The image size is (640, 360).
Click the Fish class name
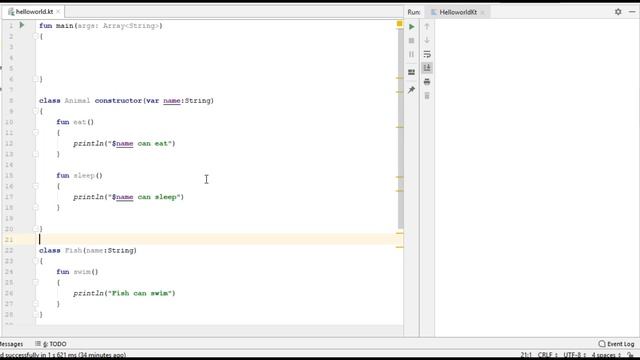[x=73, y=251]
